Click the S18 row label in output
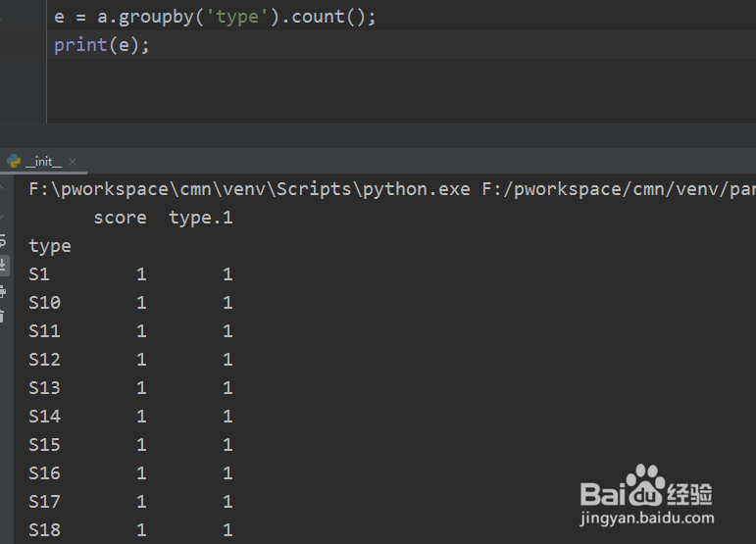This screenshot has height=544, width=756. click(x=44, y=530)
